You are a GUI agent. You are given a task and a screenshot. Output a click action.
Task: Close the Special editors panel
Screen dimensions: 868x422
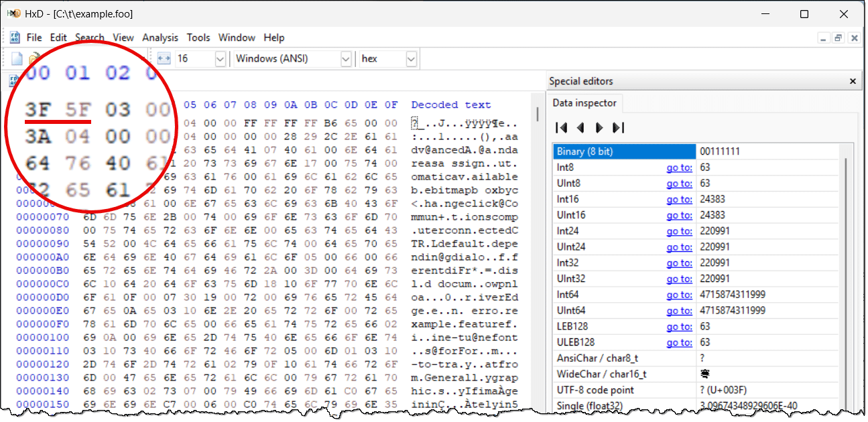[853, 81]
